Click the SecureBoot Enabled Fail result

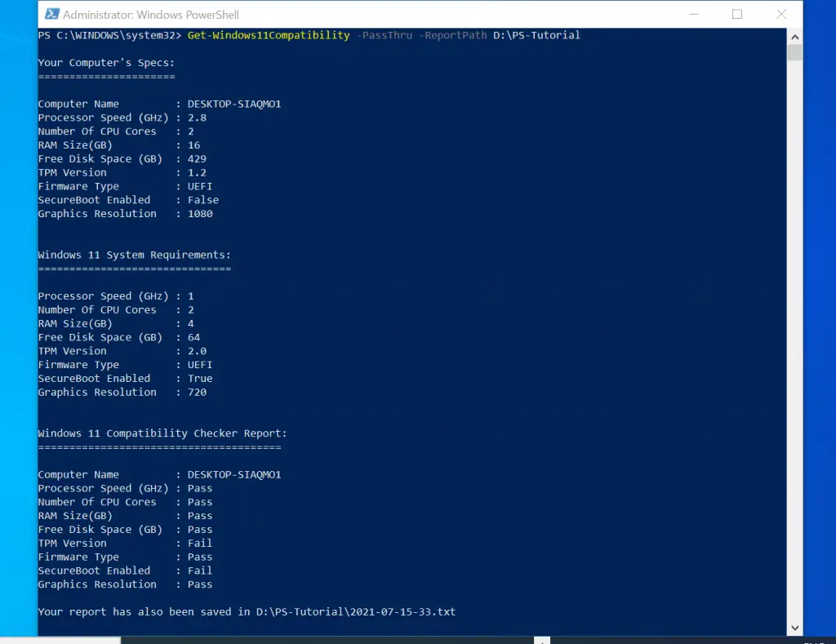pyautogui.click(x=200, y=571)
